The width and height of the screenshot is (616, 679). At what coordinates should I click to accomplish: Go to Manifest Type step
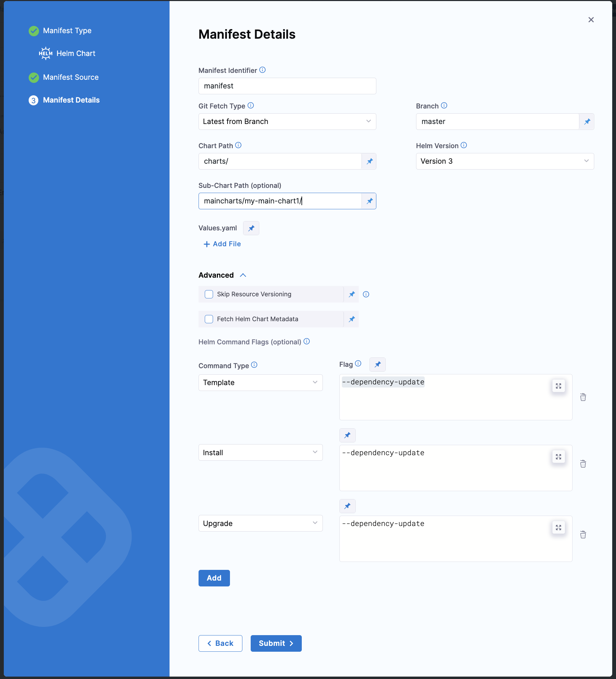coord(67,31)
